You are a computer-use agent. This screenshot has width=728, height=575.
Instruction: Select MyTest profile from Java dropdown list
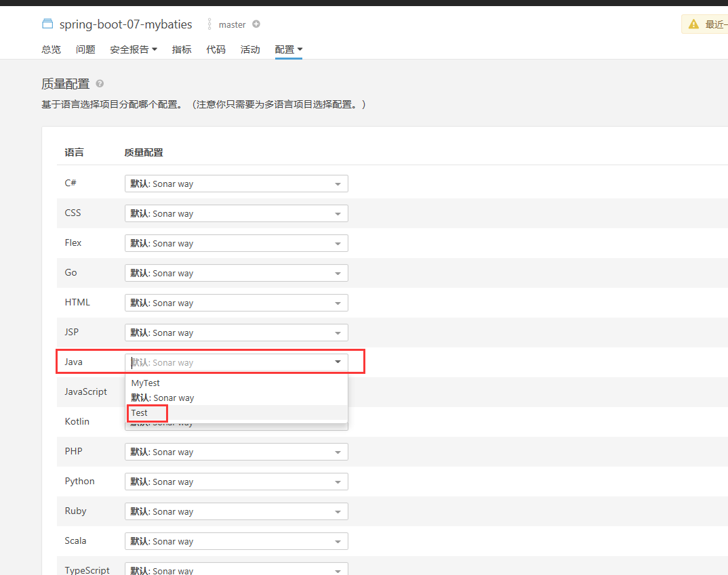pyautogui.click(x=145, y=383)
